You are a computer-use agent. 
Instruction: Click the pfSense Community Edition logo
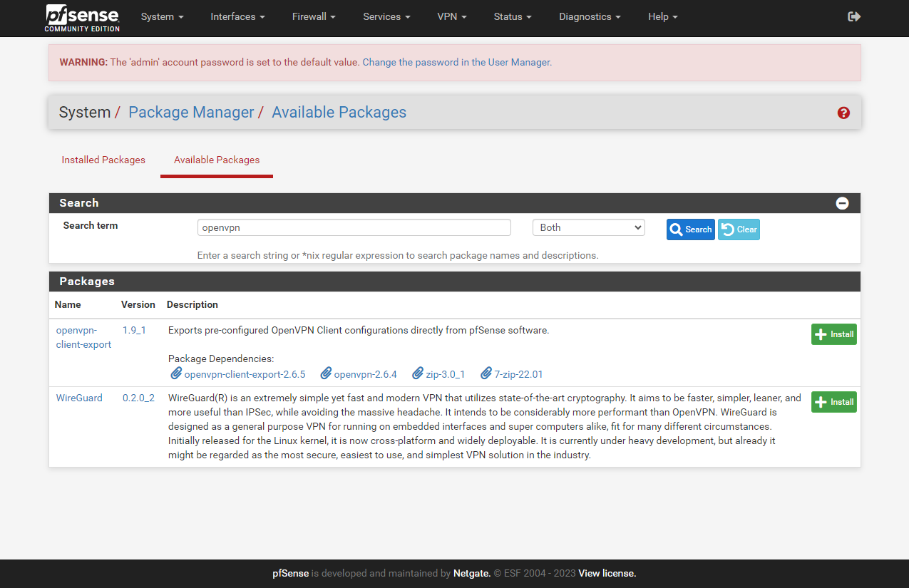81,18
